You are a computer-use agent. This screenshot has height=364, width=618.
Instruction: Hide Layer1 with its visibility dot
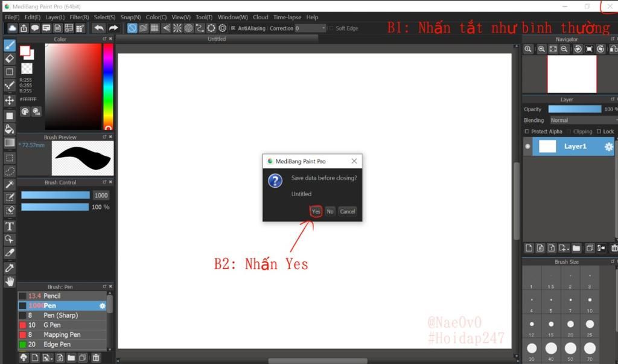point(527,146)
